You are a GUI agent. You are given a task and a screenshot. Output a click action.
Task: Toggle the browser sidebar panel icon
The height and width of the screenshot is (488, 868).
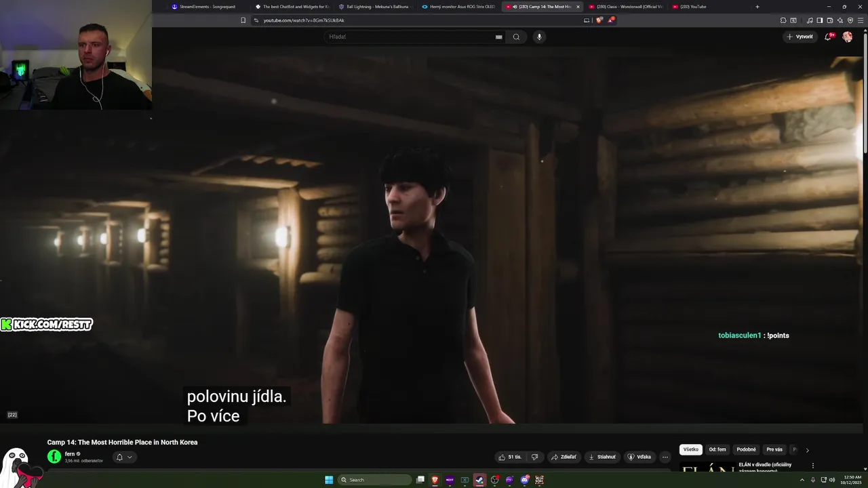pyautogui.click(x=820, y=20)
